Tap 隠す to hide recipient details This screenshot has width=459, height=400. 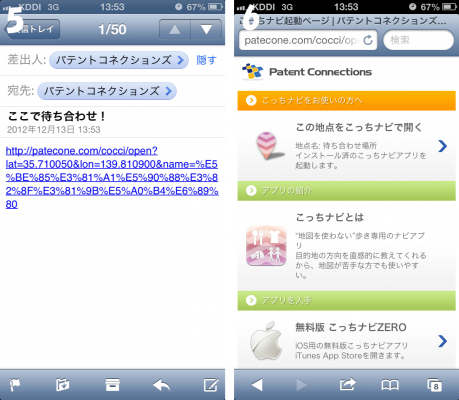[x=207, y=60]
